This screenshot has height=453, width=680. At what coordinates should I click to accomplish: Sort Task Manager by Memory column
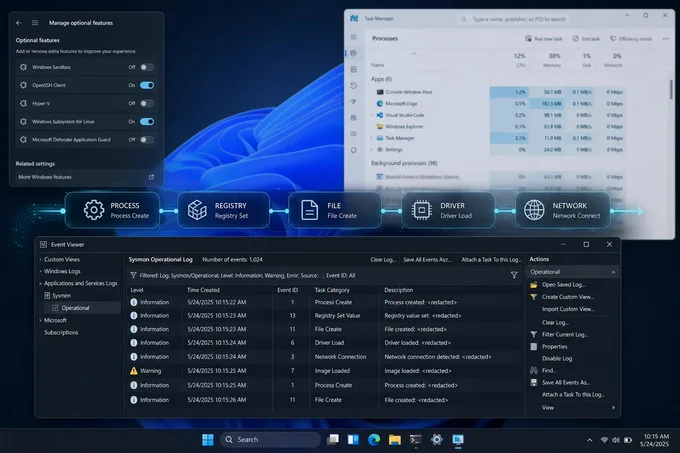pos(552,60)
